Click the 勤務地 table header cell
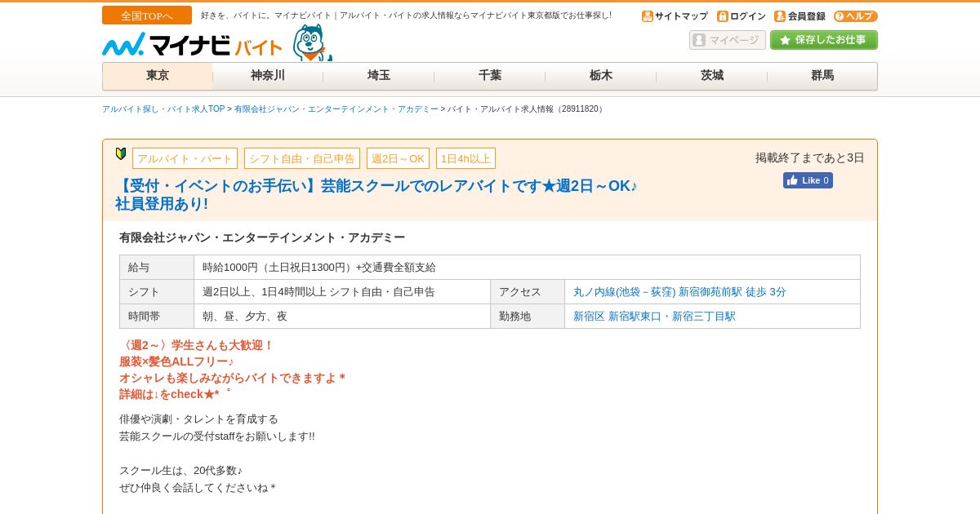The width and height of the screenshot is (980, 514). [528, 317]
